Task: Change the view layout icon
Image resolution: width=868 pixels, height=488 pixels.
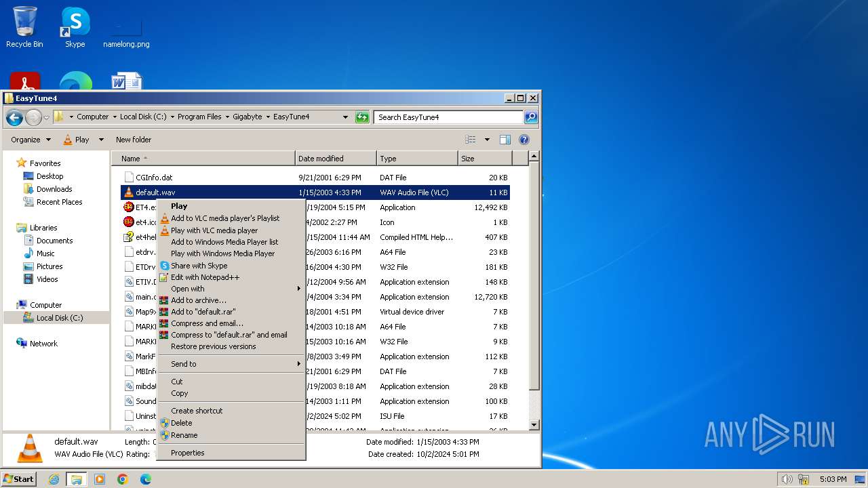Action: click(x=471, y=140)
